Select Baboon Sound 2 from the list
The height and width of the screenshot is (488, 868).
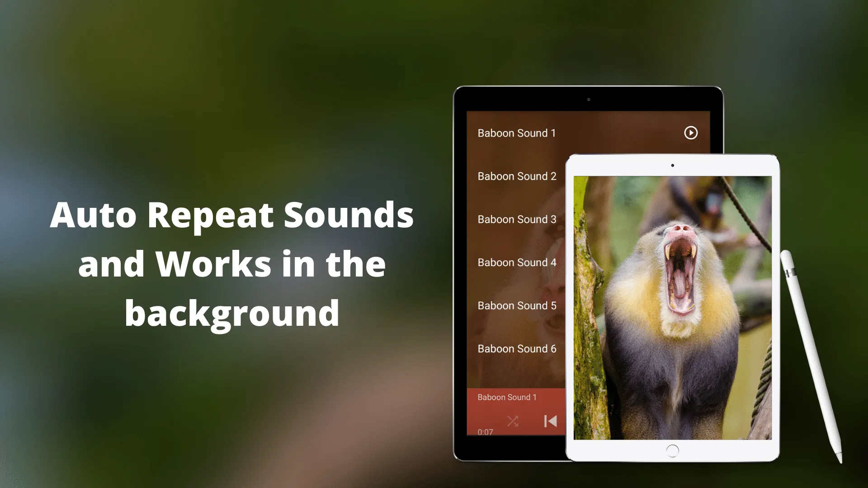516,176
